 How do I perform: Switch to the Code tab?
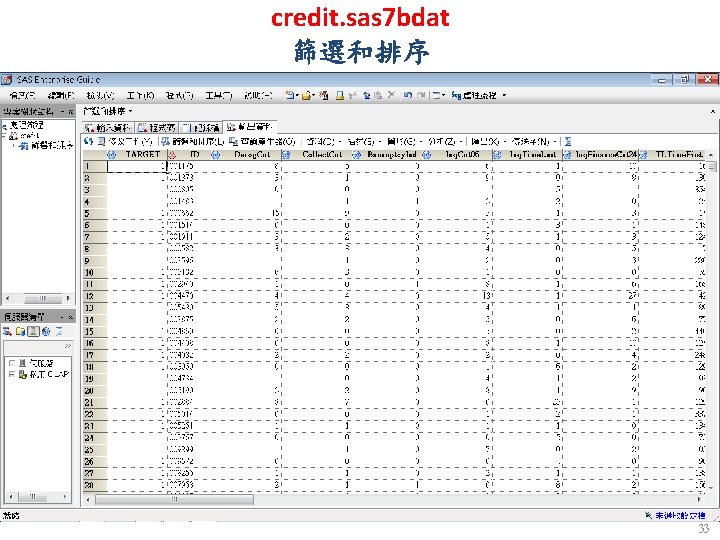click(157, 127)
